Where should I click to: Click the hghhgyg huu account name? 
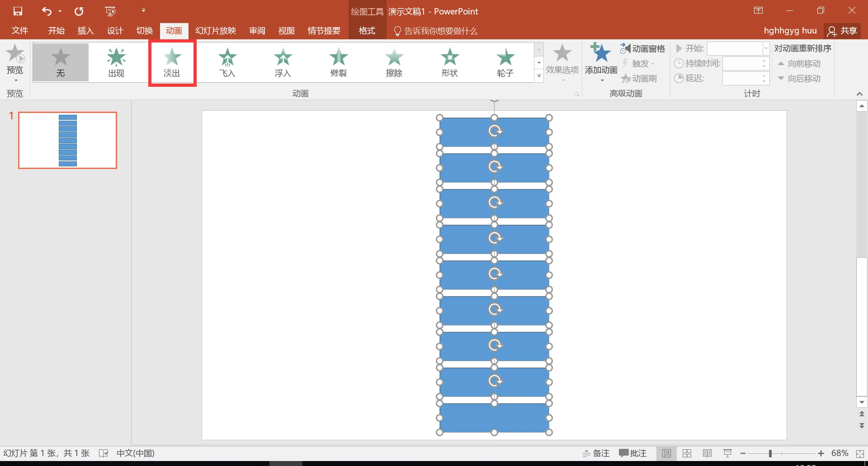pyautogui.click(x=790, y=31)
